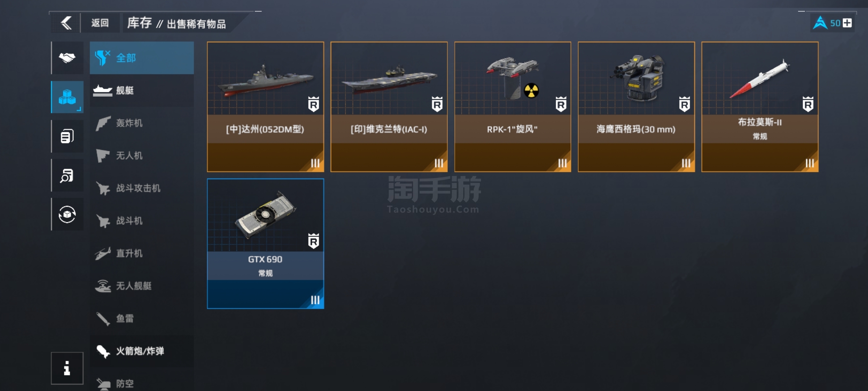Click the rotating box exchange icon
This screenshot has width=868, height=391.
click(67, 214)
